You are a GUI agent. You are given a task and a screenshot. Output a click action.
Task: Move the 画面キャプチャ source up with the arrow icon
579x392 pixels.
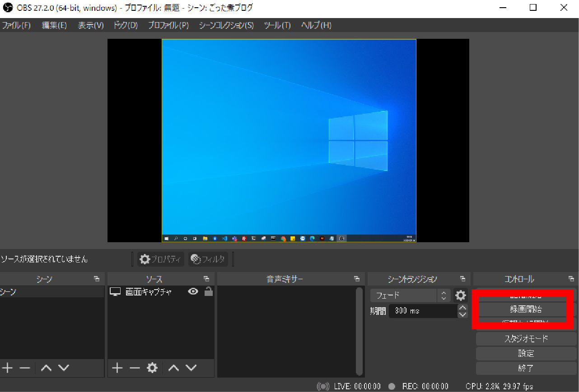coord(173,368)
